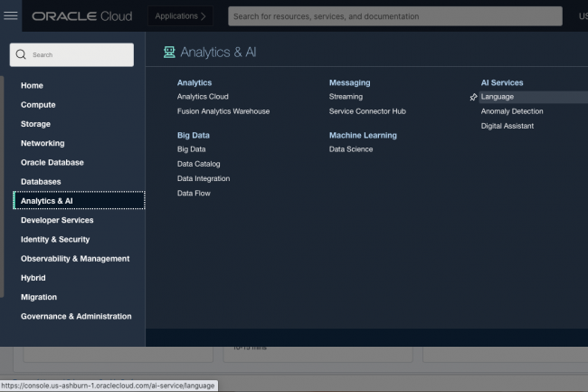Click the magnifier icon in menu search

click(x=21, y=54)
